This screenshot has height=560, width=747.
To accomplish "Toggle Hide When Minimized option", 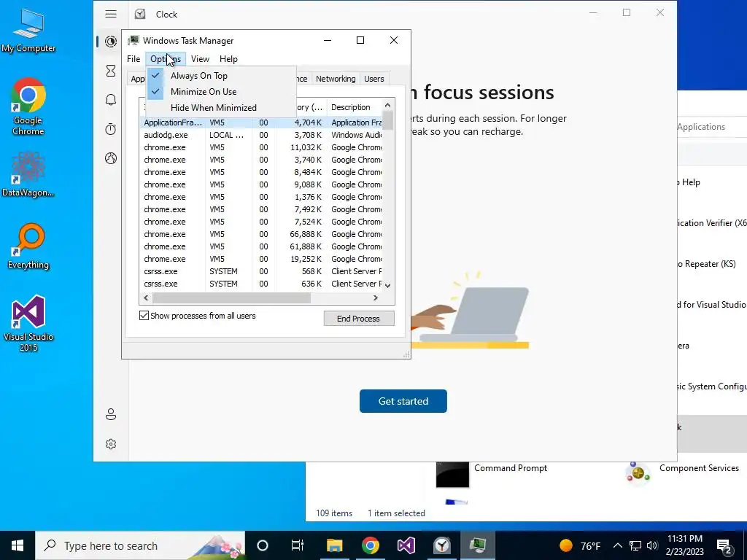I will (221, 108).
